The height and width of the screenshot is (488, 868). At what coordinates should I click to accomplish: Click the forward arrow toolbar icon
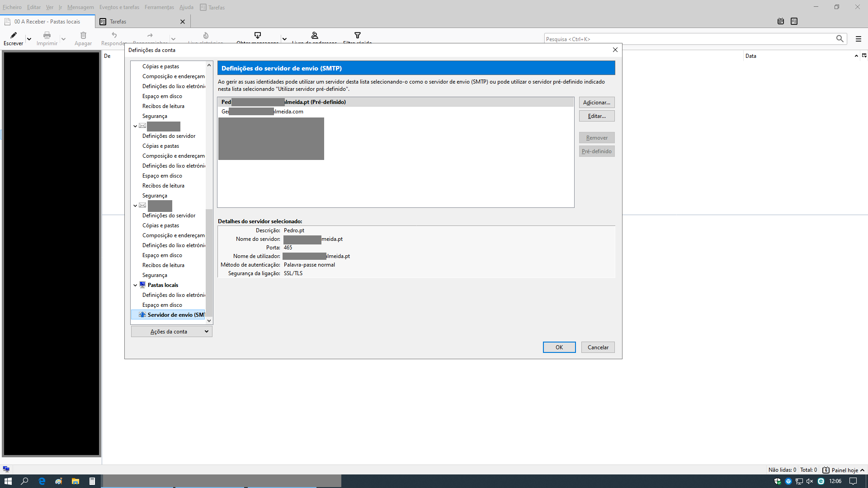click(150, 35)
